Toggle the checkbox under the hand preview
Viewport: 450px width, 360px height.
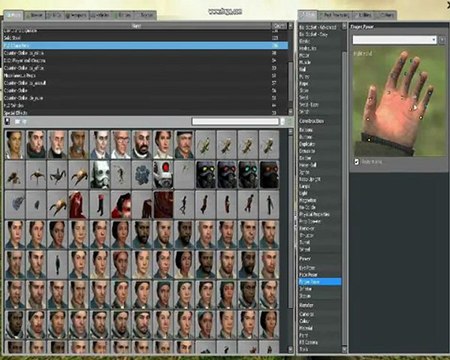coord(356,162)
